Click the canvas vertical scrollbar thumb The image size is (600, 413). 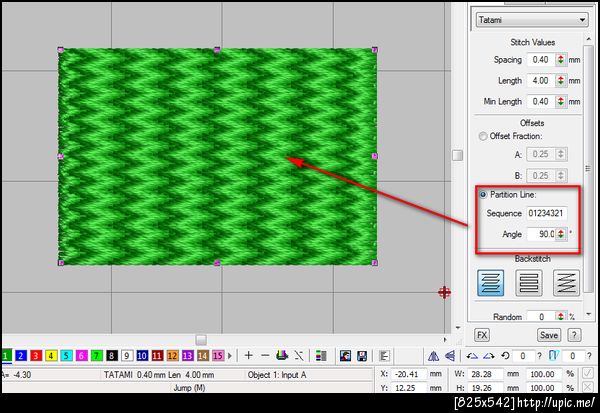[457, 155]
